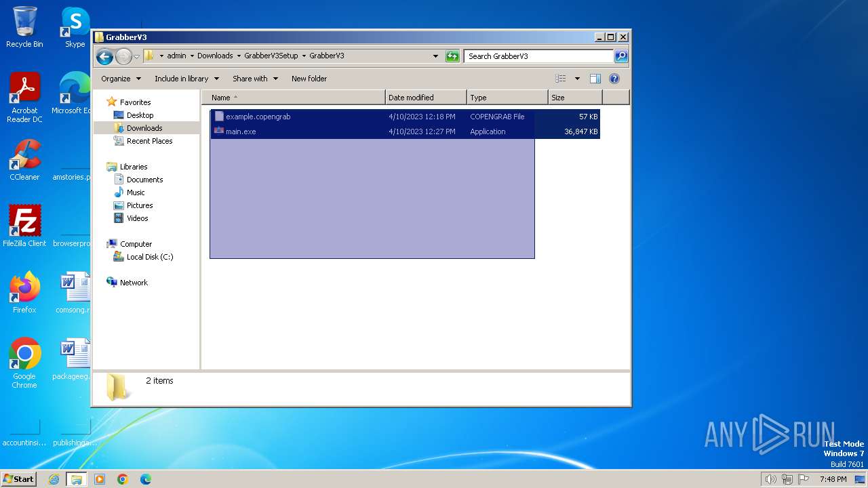868x488 pixels.
Task: Open Local Disk (C:)
Action: click(x=149, y=257)
